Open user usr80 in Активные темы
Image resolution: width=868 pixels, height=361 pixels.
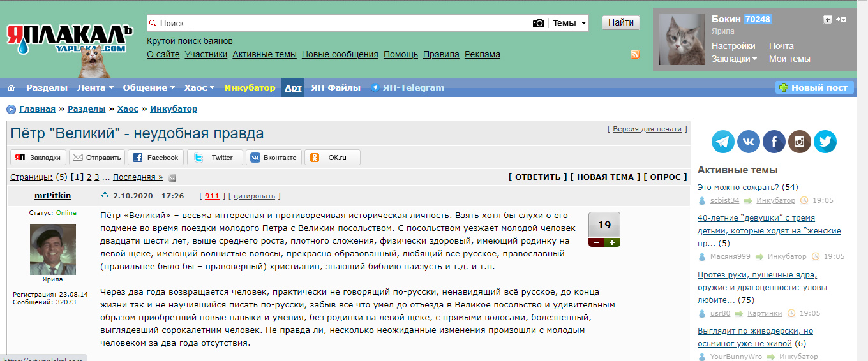[720, 313]
